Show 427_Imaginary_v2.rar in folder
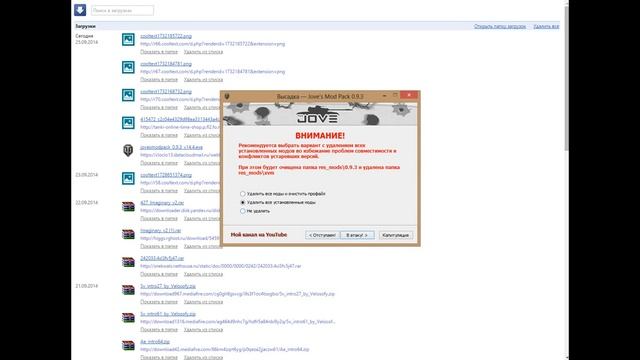 (159, 218)
